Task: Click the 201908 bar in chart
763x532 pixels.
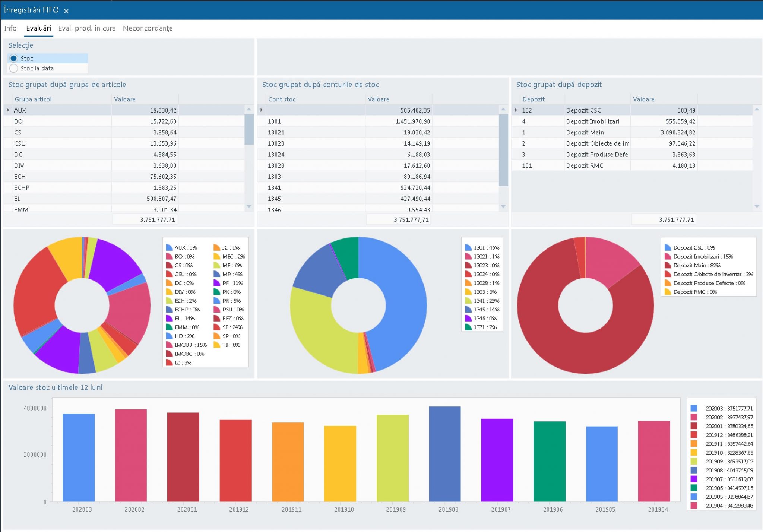Action: pos(444,453)
